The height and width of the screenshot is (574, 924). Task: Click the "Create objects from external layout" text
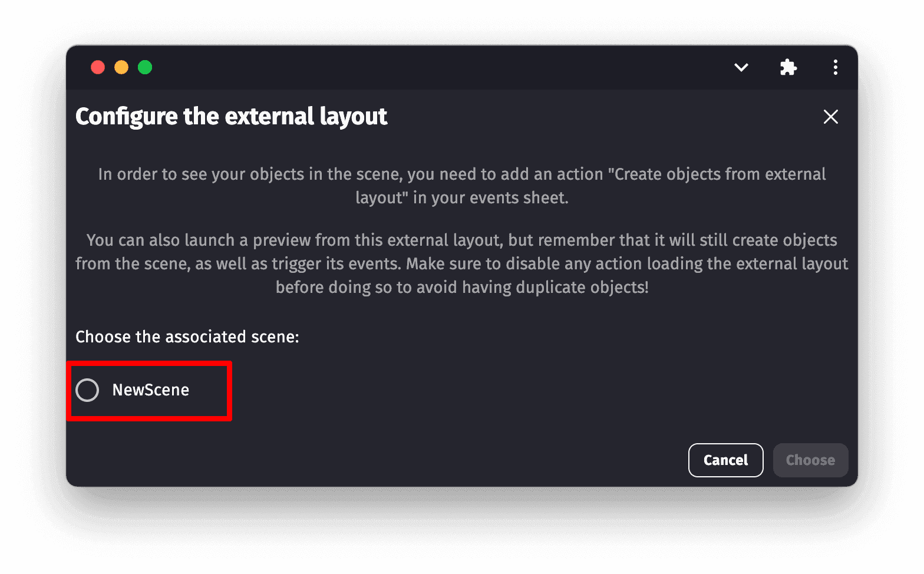(719, 174)
